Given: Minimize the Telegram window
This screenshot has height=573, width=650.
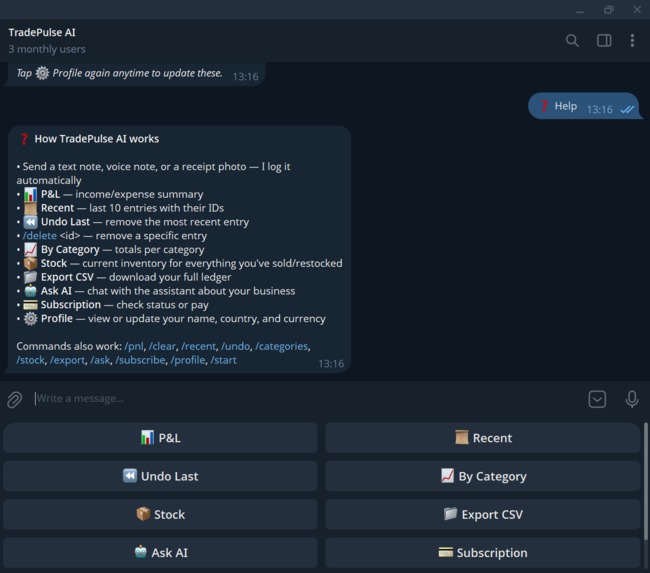Looking at the screenshot, I should pyautogui.click(x=580, y=10).
